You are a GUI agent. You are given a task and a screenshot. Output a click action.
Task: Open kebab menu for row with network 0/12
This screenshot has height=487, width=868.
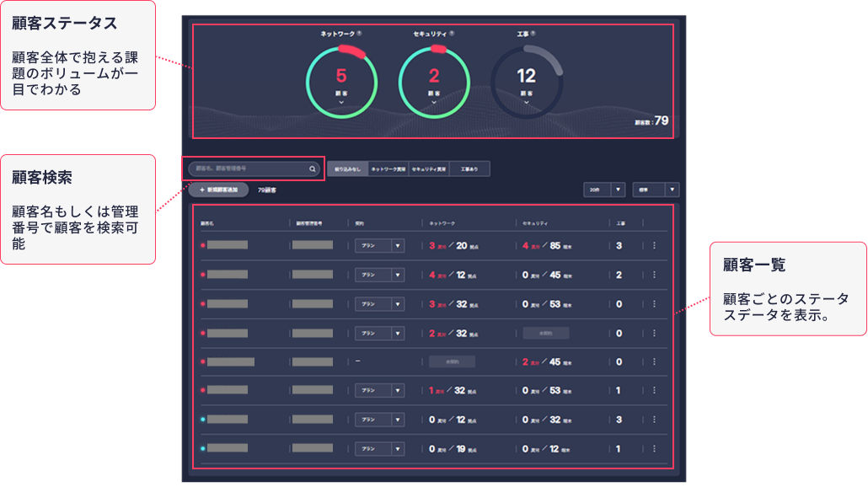[x=654, y=420]
